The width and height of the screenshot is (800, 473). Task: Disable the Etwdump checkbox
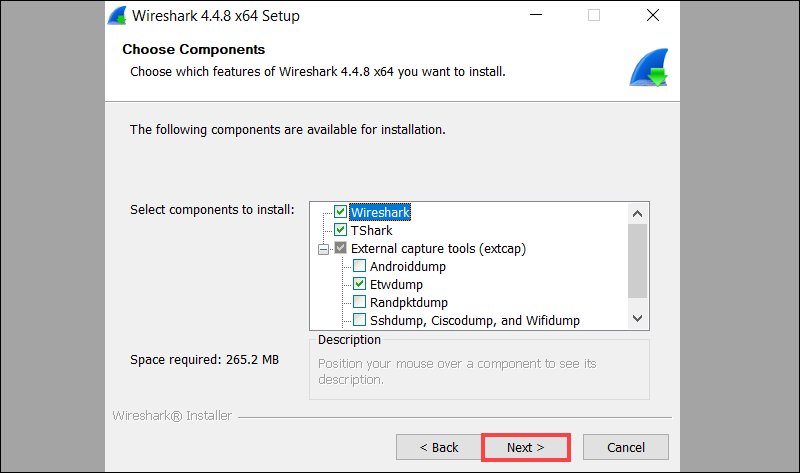click(359, 284)
